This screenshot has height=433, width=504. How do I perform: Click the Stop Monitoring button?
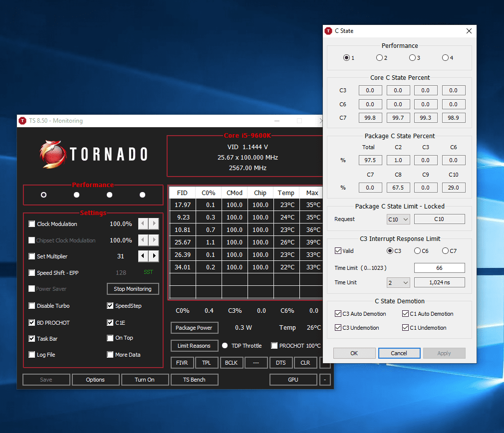coord(133,289)
